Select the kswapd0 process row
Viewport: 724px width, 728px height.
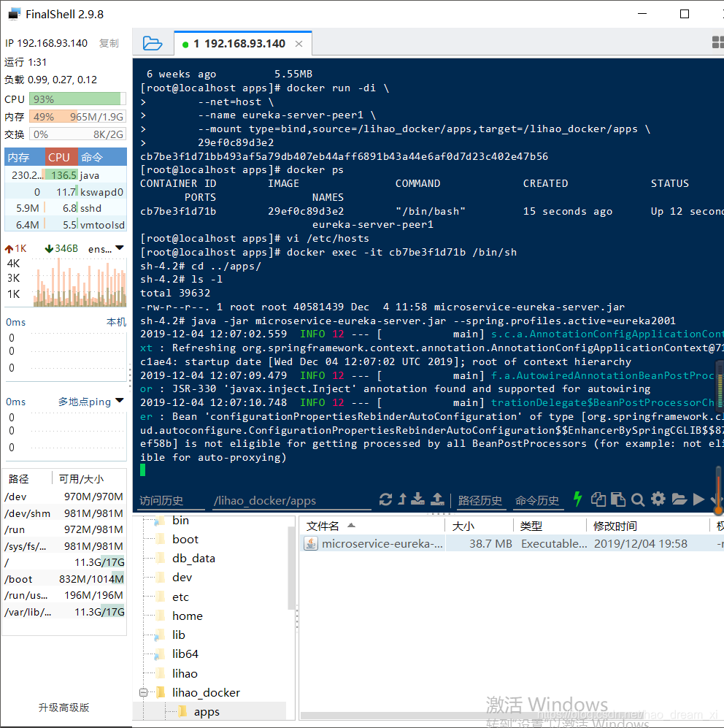pos(66,192)
